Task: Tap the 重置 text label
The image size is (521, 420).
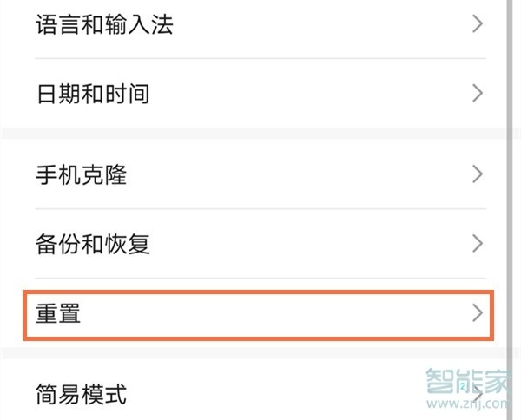Action: [58, 313]
